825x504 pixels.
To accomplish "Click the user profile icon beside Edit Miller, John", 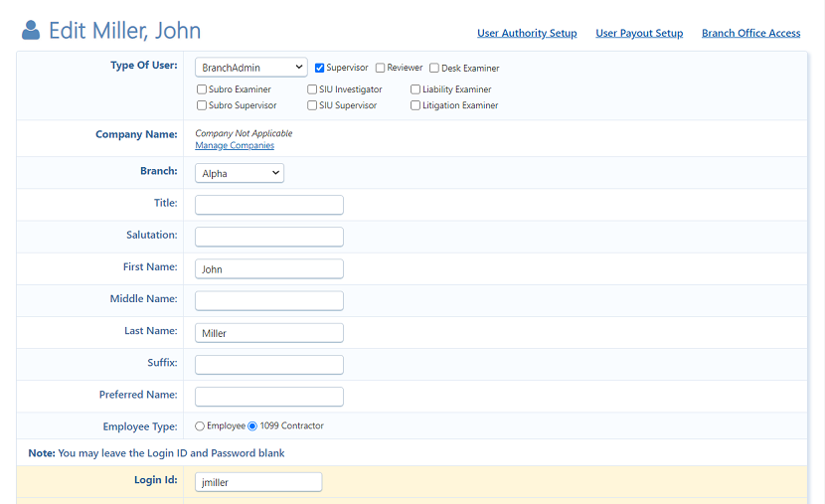I will coord(31,30).
